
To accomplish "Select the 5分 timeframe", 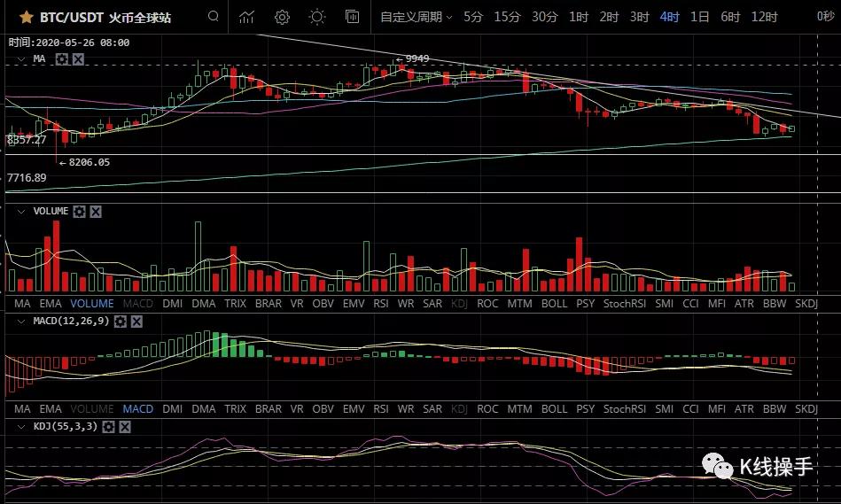I will pyautogui.click(x=473, y=17).
